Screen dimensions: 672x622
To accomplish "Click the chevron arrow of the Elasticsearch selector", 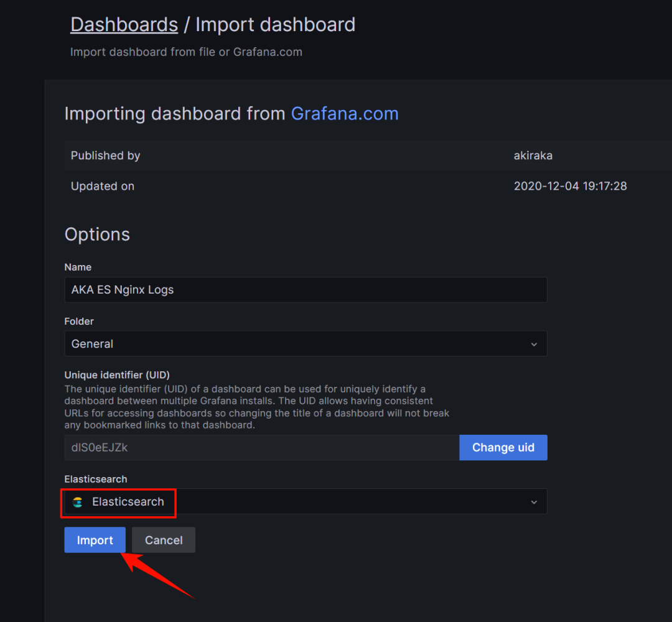I will click(534, 501).
